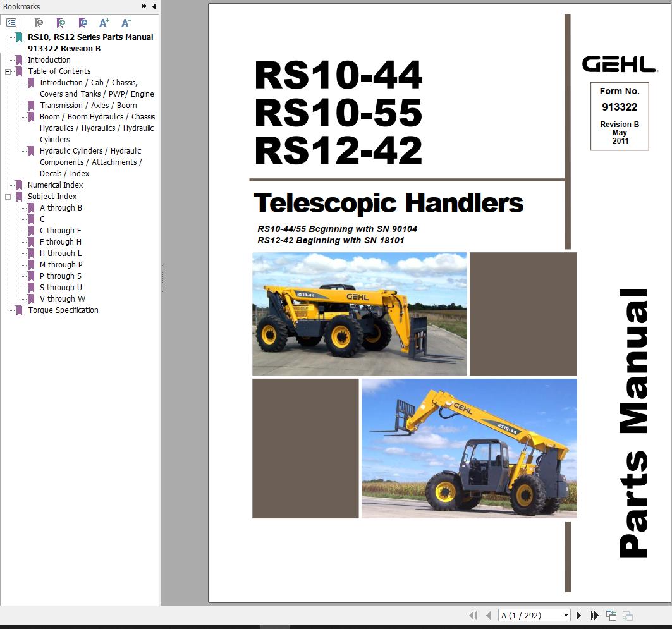Image resolution: width=672 pixels, height=629 pixels.
Task: Click the RS12-42 Beginning with SN 18101 line
Action: [331, 240]
